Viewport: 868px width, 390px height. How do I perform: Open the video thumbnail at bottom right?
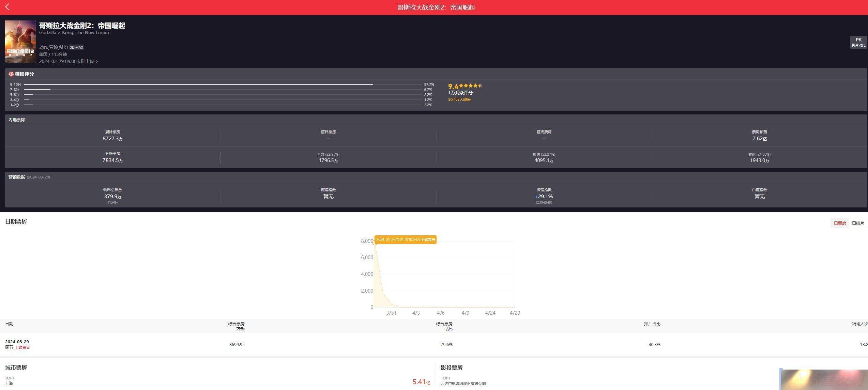pyautogui.click(x=824, y=379)
